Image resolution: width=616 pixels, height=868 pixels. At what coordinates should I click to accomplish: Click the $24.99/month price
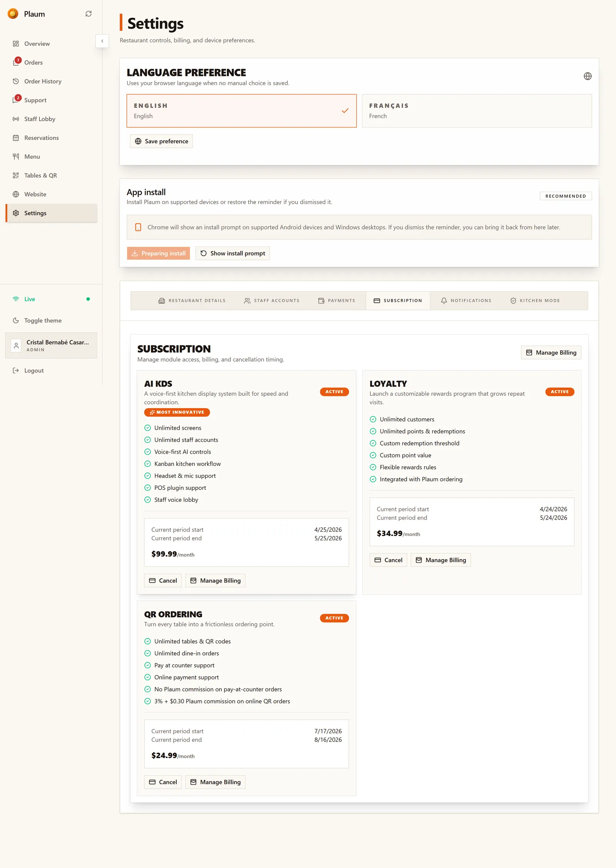[173, 756]
